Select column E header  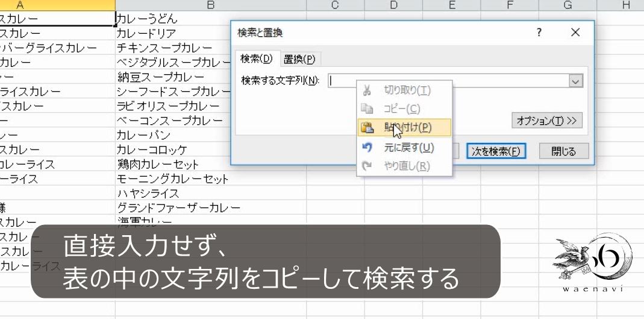(x=452, y=5)
